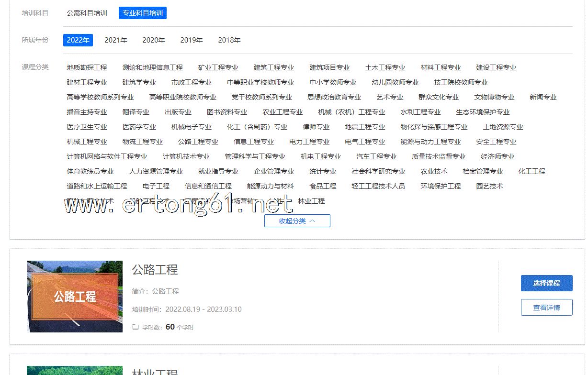Select the 2022年 year filter

[78, 40]
